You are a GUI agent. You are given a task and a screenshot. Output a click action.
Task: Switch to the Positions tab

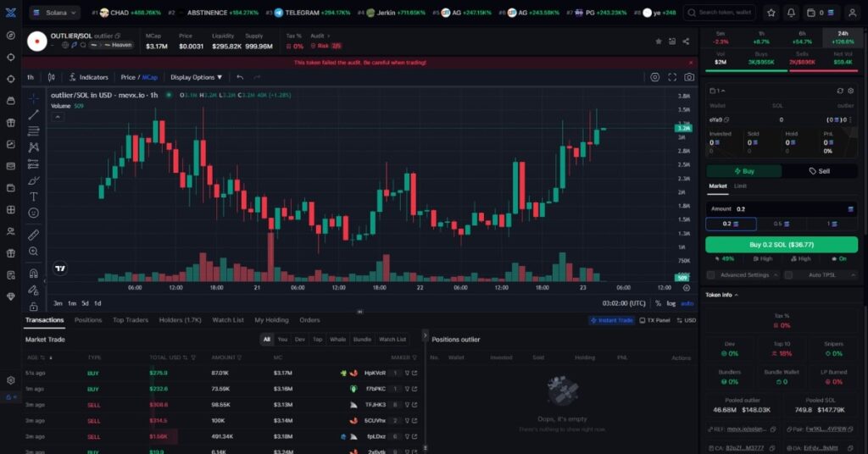(88, 320)
